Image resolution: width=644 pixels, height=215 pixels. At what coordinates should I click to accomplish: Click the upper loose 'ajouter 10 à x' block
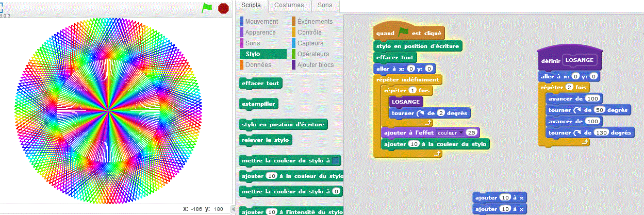[500, 197]
